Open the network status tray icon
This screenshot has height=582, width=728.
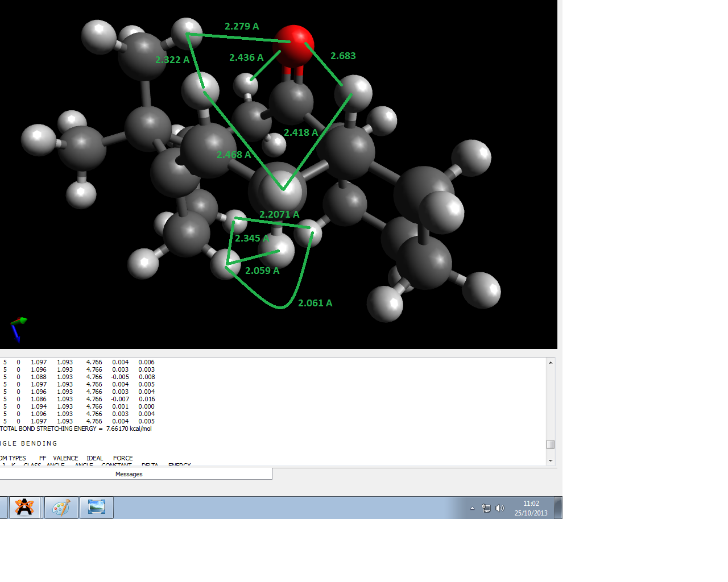[x=486, y=508]
